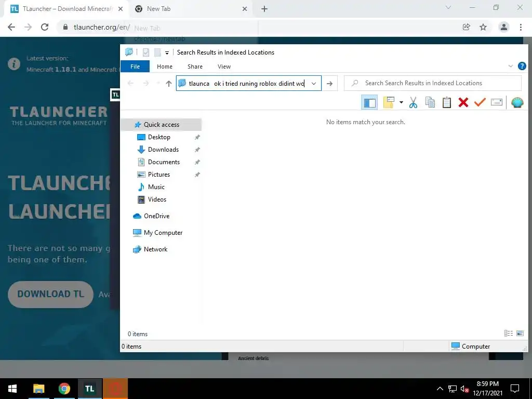Screen dimensions: 532x399
Task: Click the blue shell icon in toolbar
Action: point(517,102)
